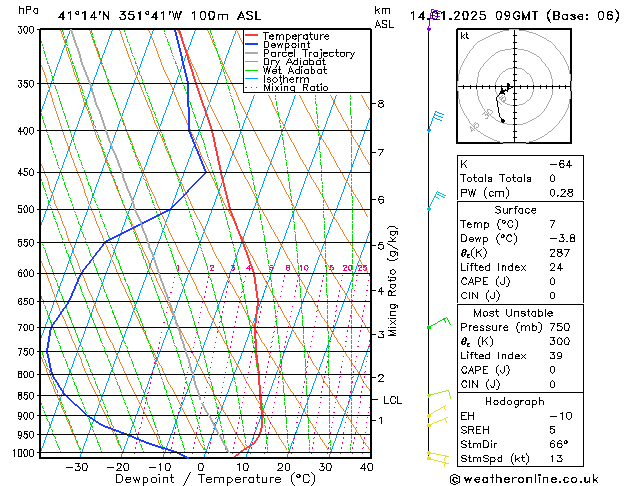This screenshot has width=629, height=486.
Task: Click the Dewpoint / Temperature axis title
Action: (x=201, y=479)
